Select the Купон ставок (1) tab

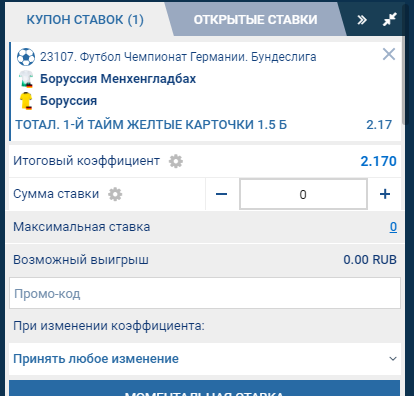coord(85,20)
